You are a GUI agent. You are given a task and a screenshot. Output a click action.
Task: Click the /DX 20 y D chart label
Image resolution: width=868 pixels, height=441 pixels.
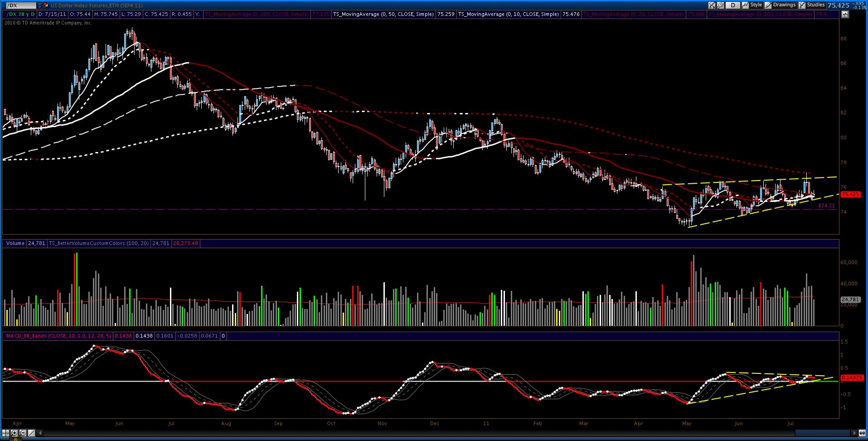[20, 15]
